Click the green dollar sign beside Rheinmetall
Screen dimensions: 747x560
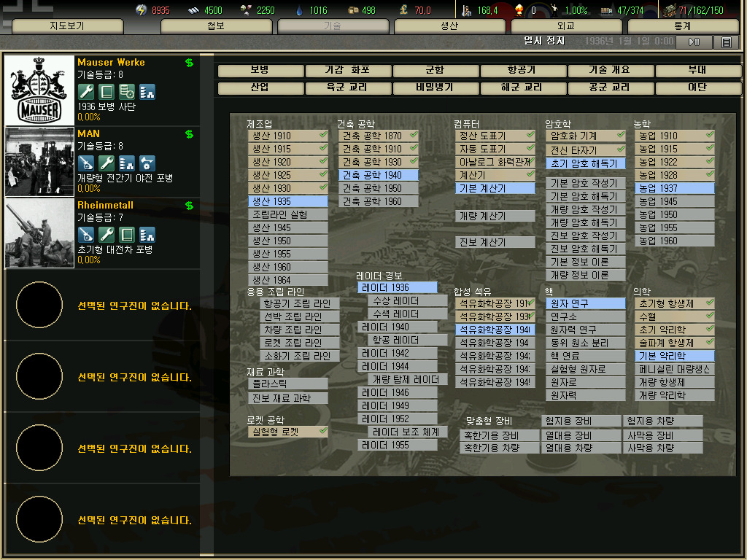coord(189,206)
